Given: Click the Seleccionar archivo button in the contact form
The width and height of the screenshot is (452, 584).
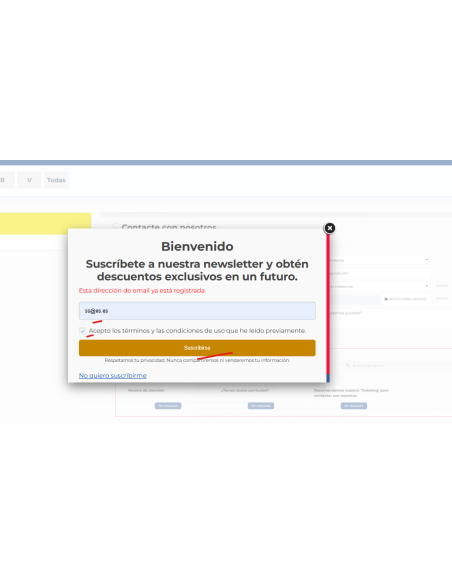Looking at the screenshot, I should click(406, 299).
